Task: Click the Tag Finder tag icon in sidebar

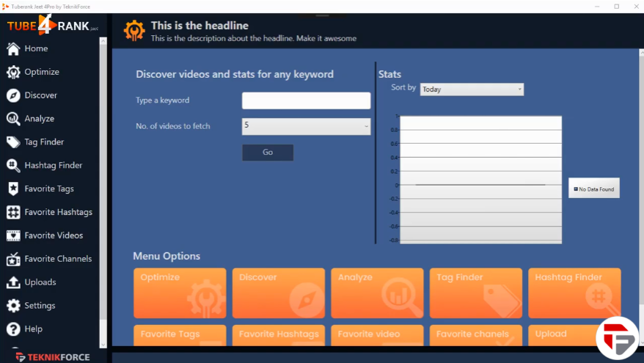Action: tap(13, 142)
